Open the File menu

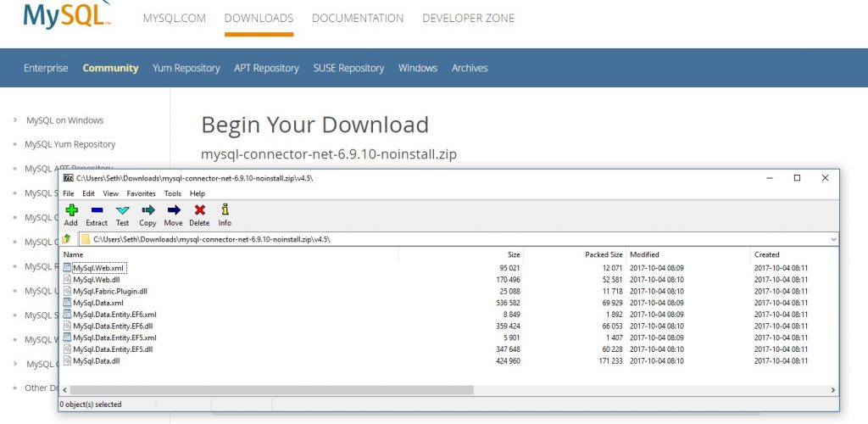pyautogui.click(x=68, y=193)
